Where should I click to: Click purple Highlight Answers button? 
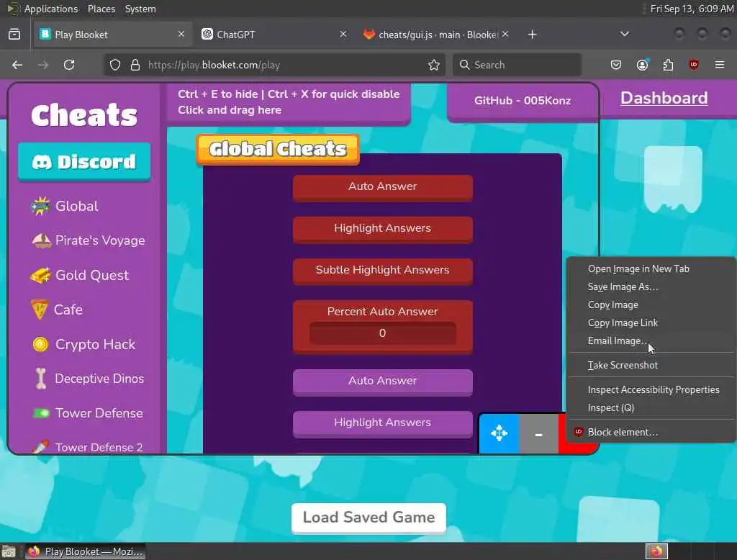(383, 423)
